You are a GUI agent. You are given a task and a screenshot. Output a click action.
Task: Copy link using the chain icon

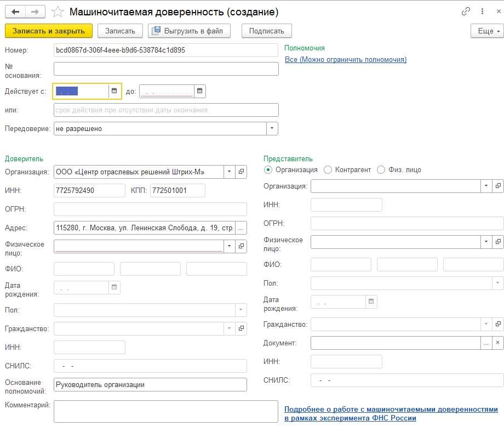tap(466, 12)
